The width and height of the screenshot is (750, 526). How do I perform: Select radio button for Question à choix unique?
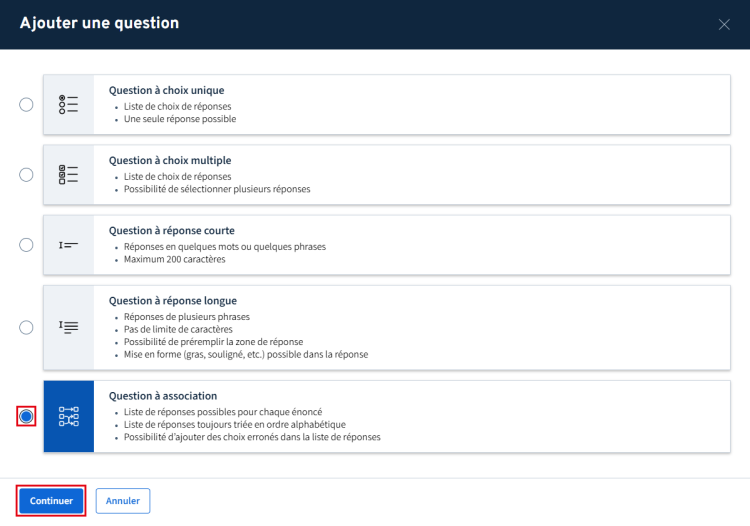pos(26,104)
